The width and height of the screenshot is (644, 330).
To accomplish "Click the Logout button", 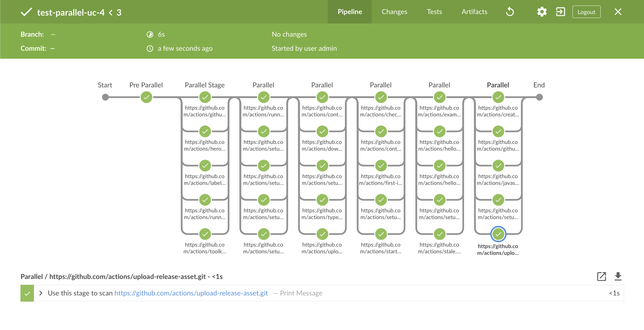I will [x=586, y=12].
